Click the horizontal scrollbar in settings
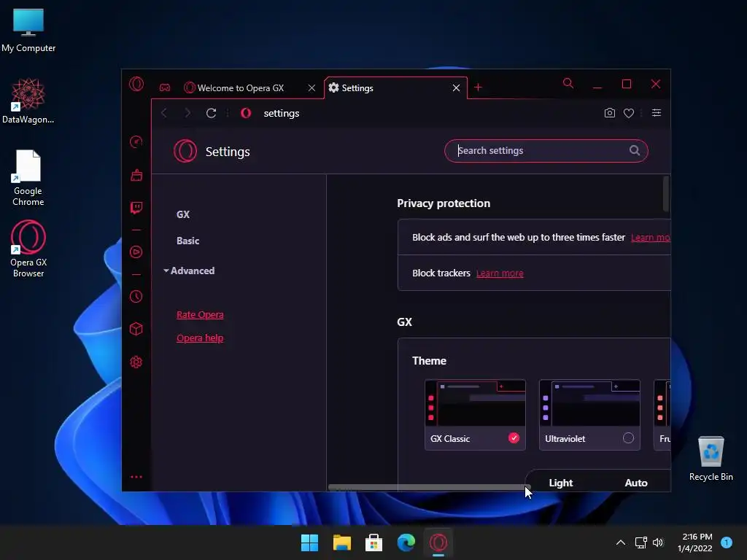 click(429, 487)
